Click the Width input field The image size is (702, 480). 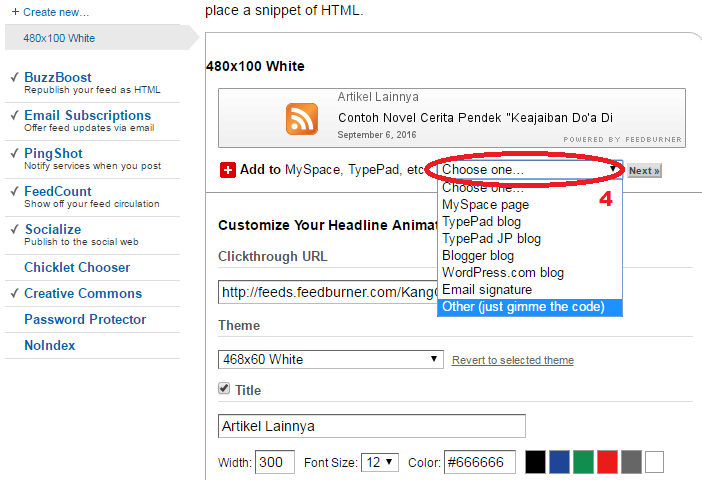pyautogui.click(x=275, y=462)
